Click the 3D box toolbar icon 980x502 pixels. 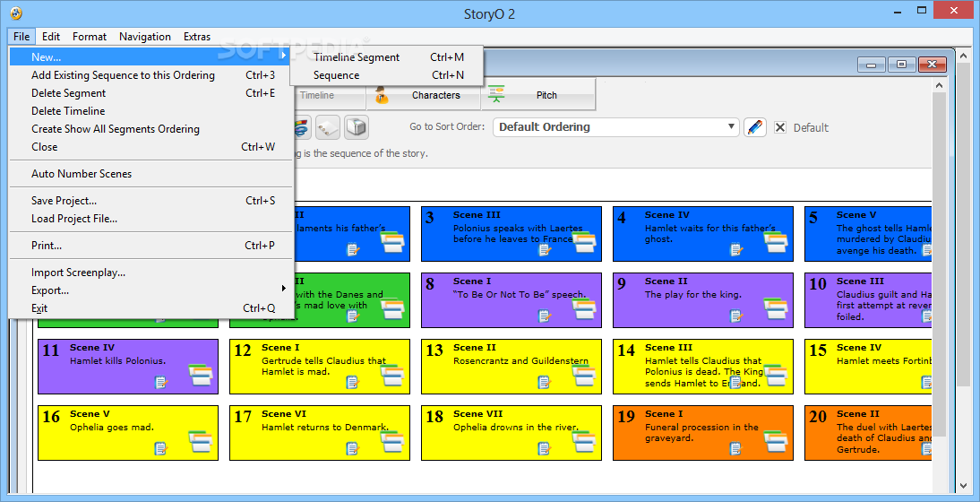[x=357, y=127]
